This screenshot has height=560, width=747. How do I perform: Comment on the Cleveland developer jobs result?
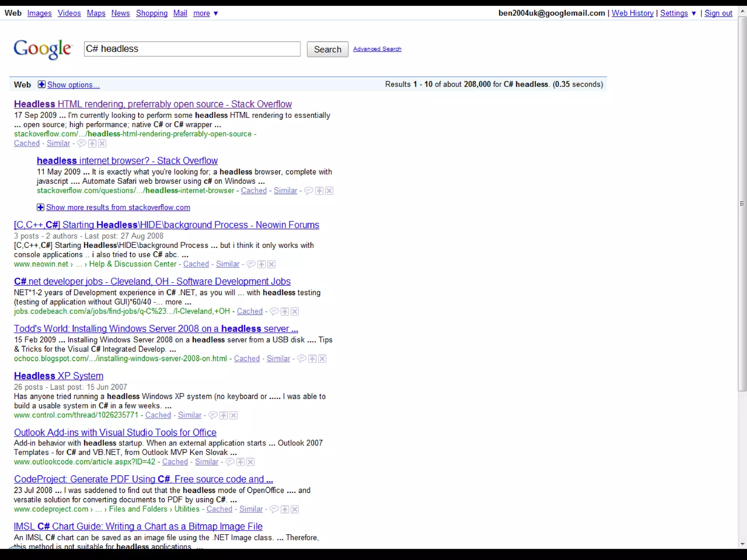[274, 311]
